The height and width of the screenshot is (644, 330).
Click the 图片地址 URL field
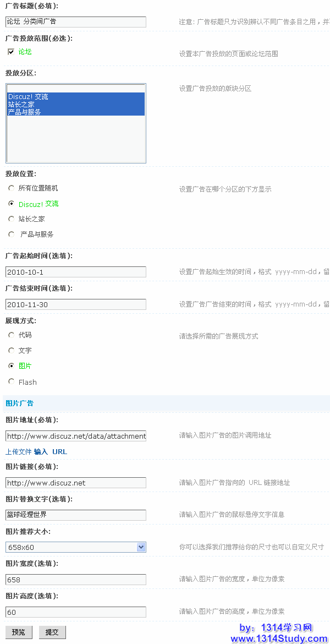[76, 436]
